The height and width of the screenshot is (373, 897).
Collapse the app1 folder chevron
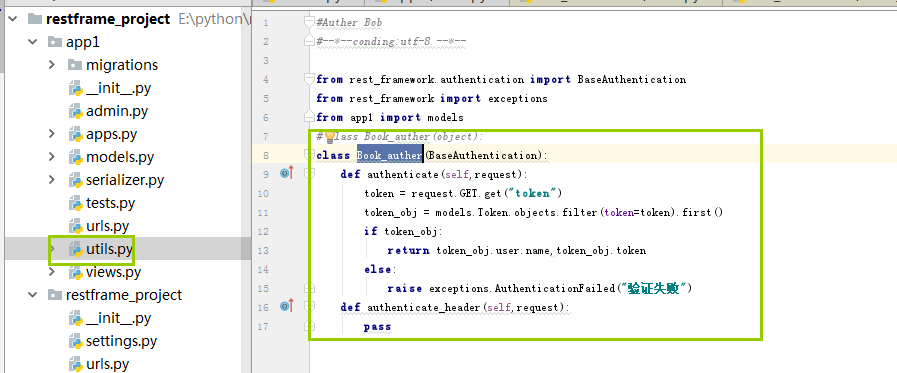(x=33, y=42)
